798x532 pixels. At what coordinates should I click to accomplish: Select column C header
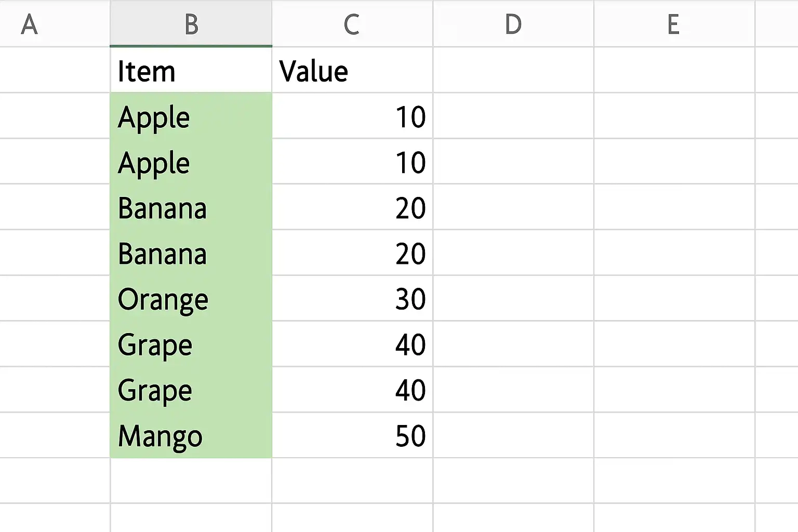(x=352, y=23)
